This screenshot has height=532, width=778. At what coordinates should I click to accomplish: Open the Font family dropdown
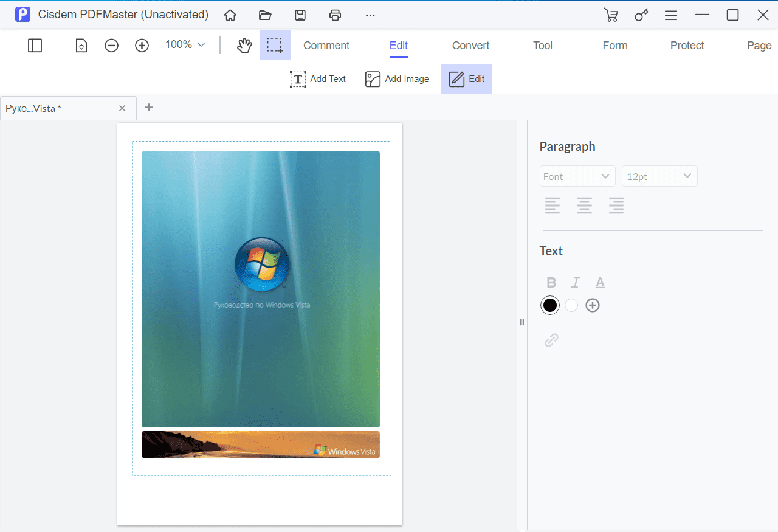[577, 176]
